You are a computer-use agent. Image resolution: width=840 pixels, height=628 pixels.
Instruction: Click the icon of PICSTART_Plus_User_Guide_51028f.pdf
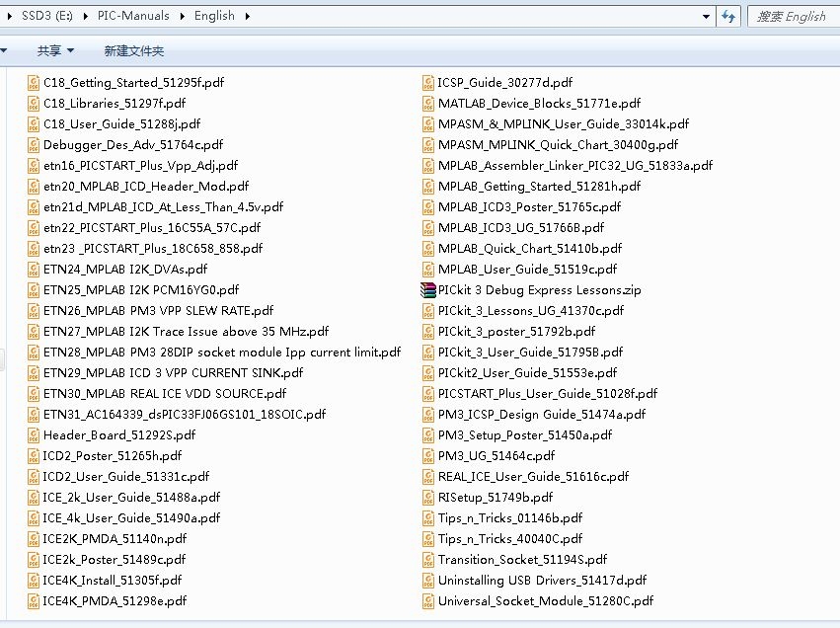point(428,394)
